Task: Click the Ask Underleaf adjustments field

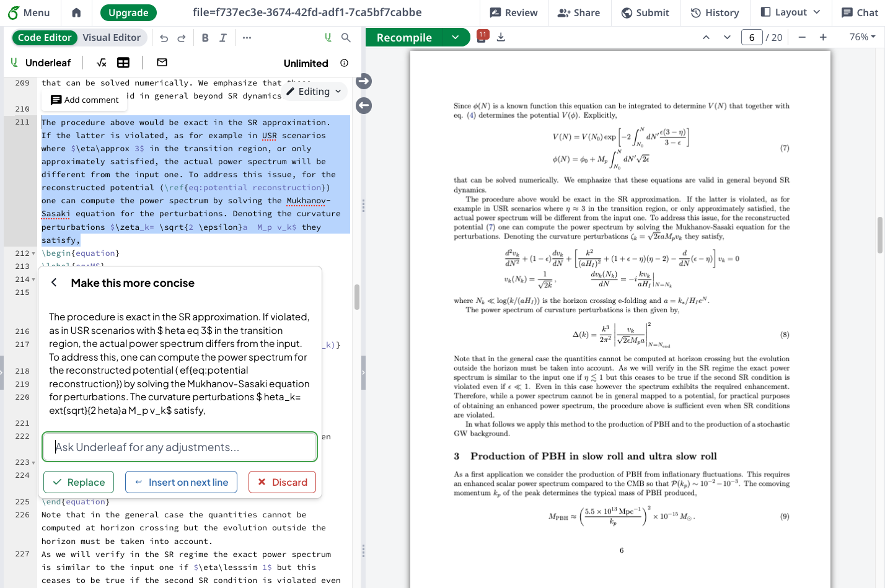Action: point(180,447)
